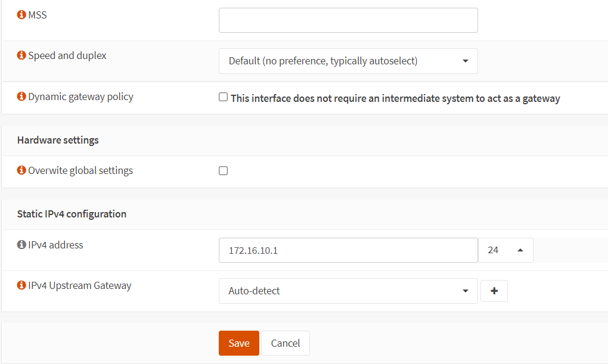Open the IPv4 Upstream Gateway Auto-detect dropdown
Viewport: 608px width, 364px height.
tap(348, 291)
